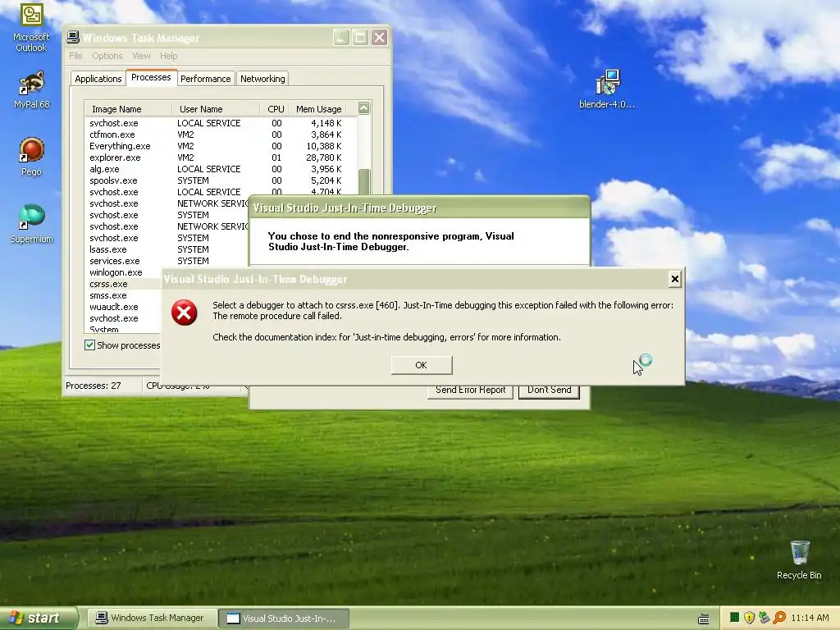Screen dimensions: 840x630
Task: Sort processes by Mem Usage column header
Action: tap(318, 109)
